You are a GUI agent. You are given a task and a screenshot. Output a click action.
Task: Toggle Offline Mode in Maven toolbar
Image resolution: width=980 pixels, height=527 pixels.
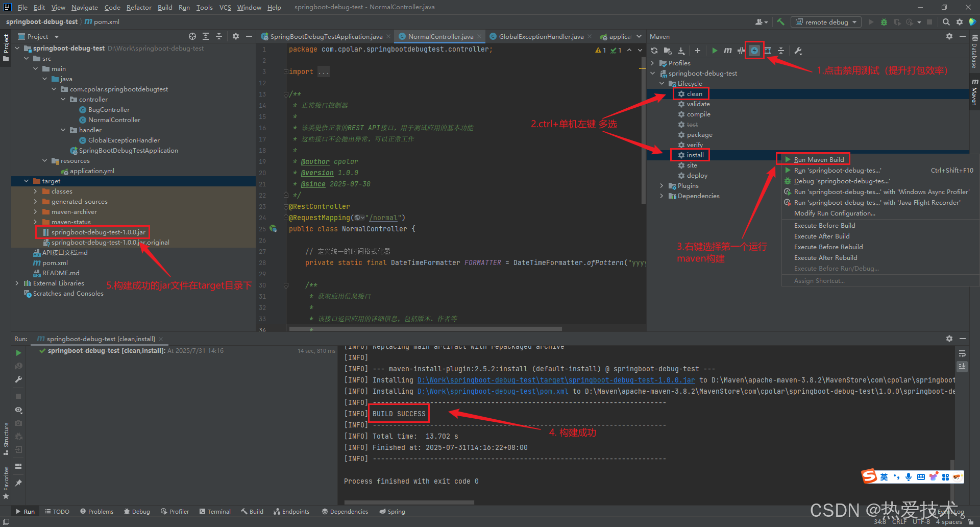741,51
